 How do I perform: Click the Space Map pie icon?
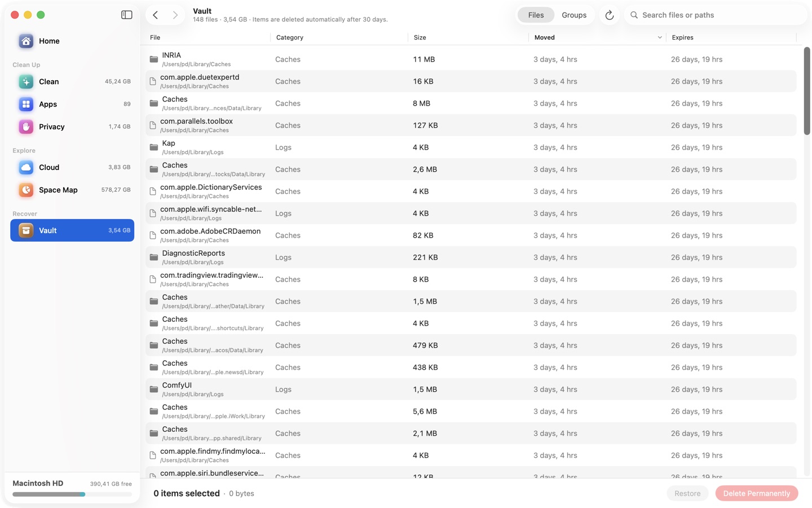[x=26, y=190]
